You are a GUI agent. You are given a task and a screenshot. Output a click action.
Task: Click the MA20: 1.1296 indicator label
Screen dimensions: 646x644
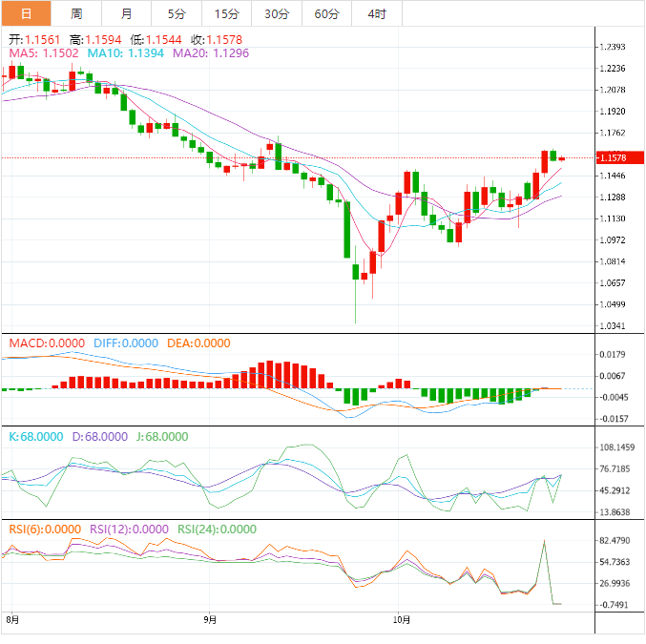tap(211, 53)
